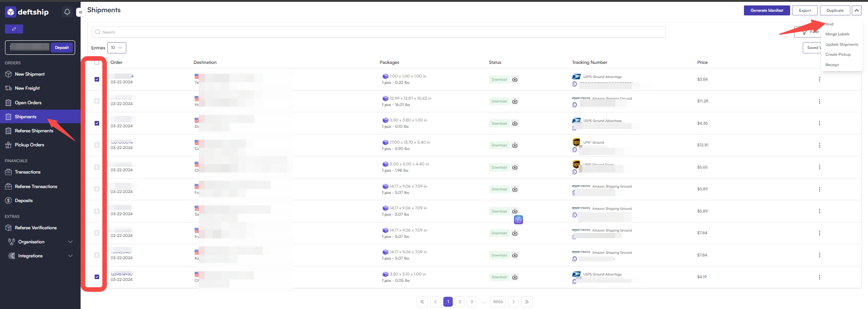Open the row options menu for the $4.36 shipment
This screenshot has height=309, width=868.
coord(820,123)
